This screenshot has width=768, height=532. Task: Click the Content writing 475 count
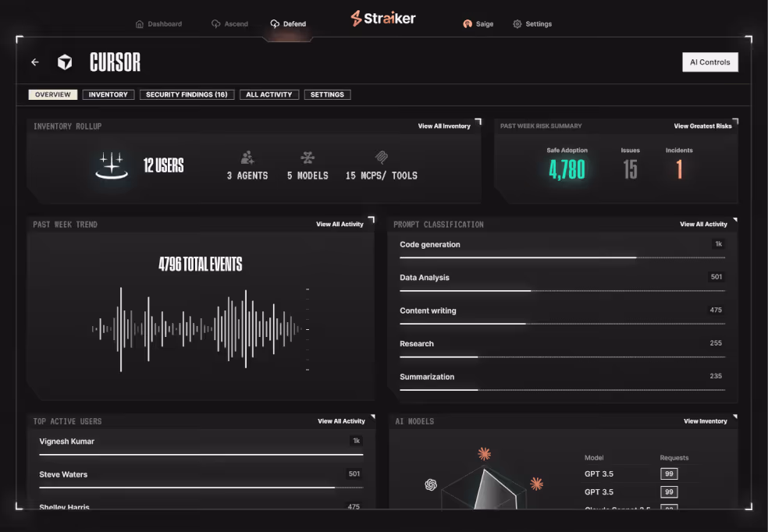716,310
